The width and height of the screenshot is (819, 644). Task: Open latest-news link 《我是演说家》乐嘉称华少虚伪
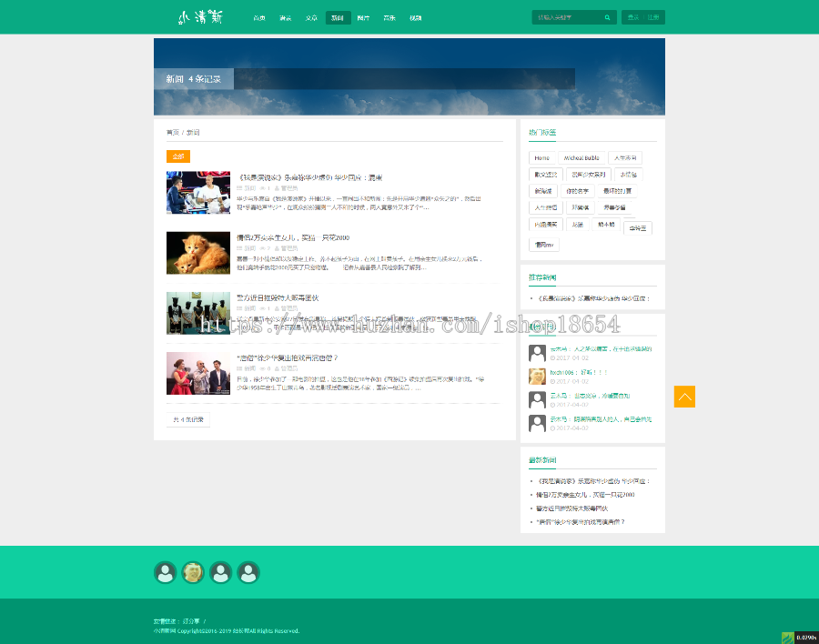pyautogui.click(x=594, y=481)
